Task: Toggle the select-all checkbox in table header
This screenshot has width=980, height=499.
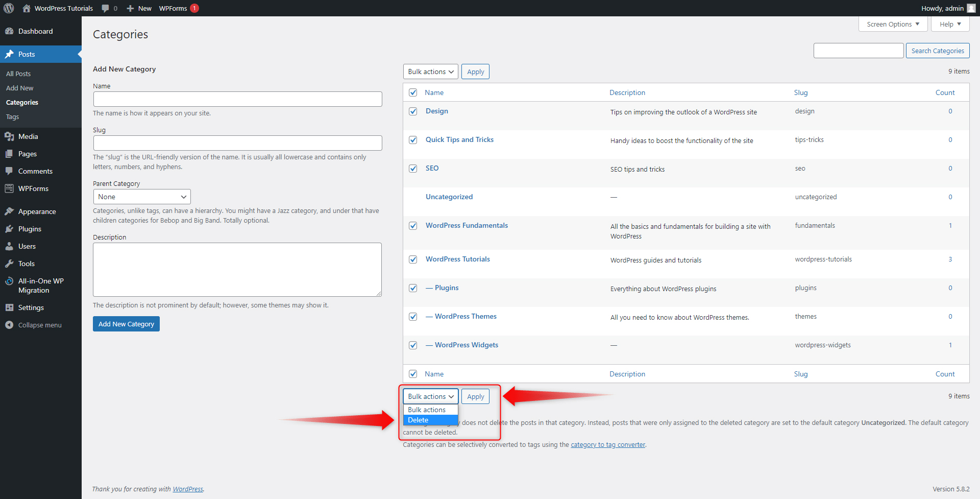Action: (413, 92)
